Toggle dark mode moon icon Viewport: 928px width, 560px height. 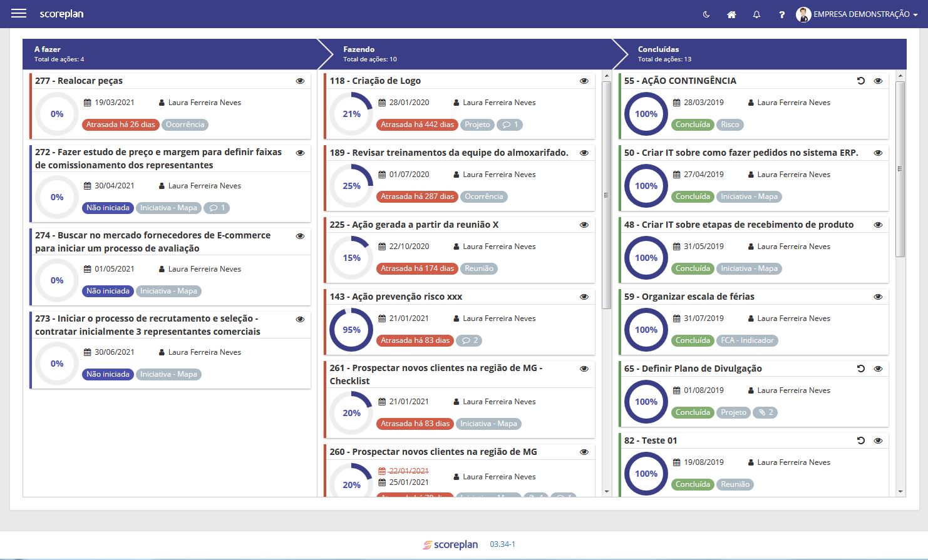(706, 14)
